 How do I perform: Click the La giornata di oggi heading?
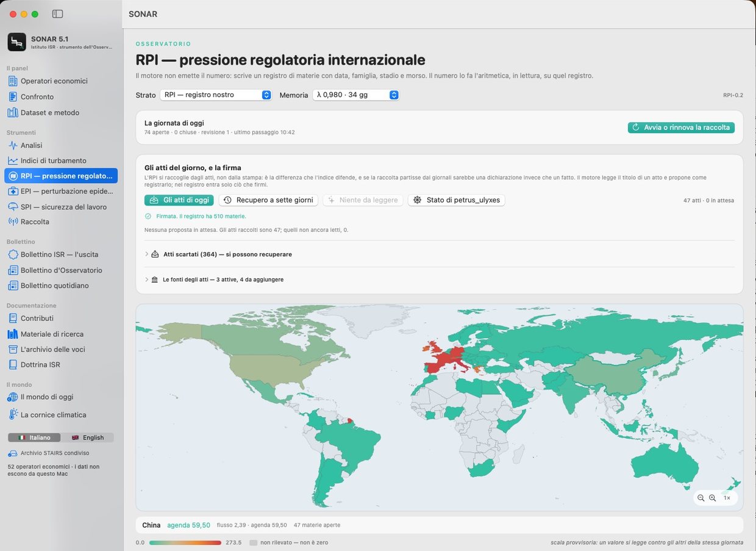click(174, 123)
